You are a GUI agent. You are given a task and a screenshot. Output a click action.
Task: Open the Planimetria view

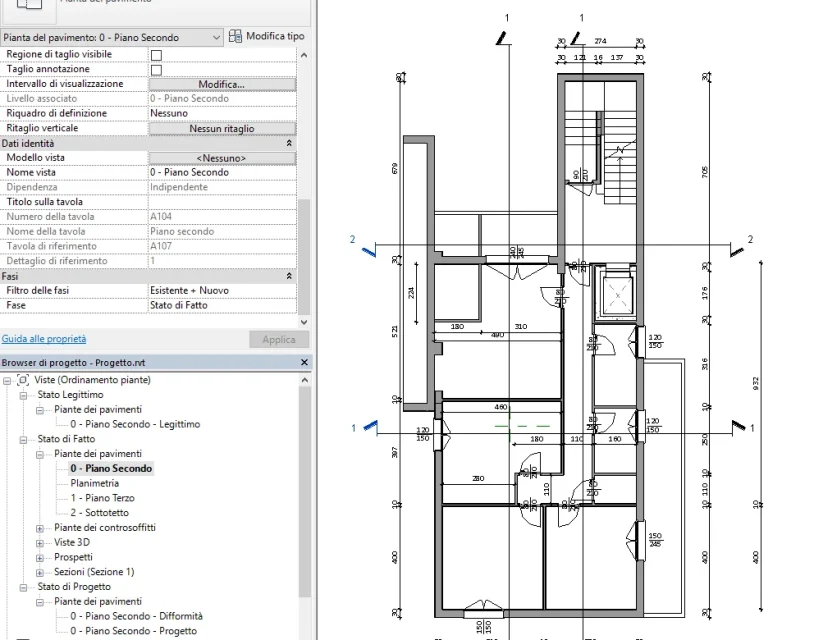click(x=94, y=483)
